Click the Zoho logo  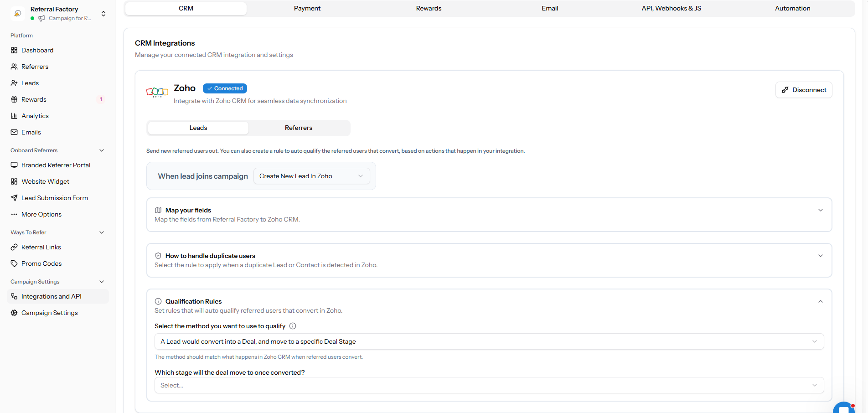click(157, 92)
